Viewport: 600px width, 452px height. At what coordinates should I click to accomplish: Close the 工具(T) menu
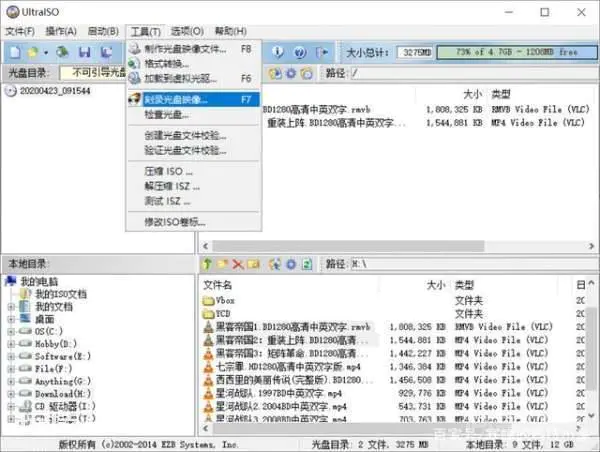[145, 31]
